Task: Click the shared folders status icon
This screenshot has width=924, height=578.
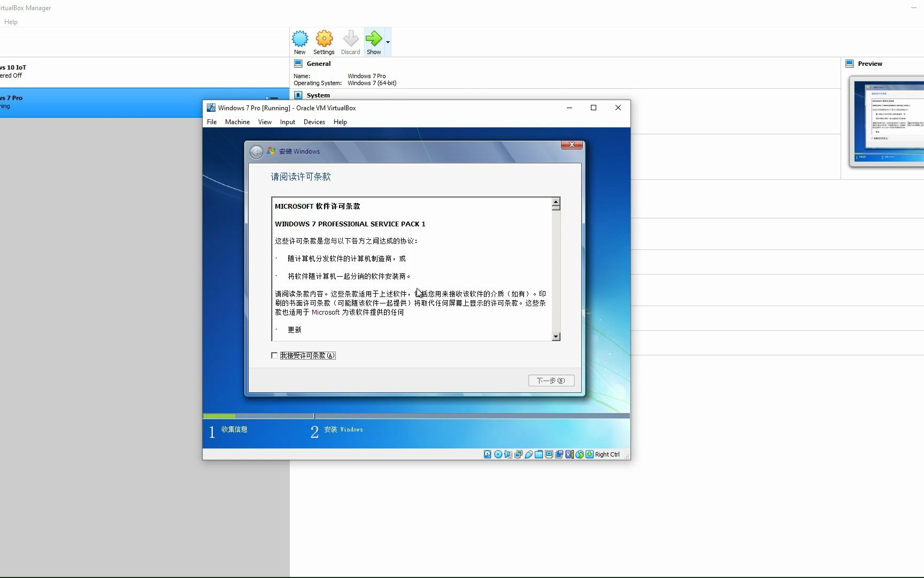Action: (x=539, y=454)
